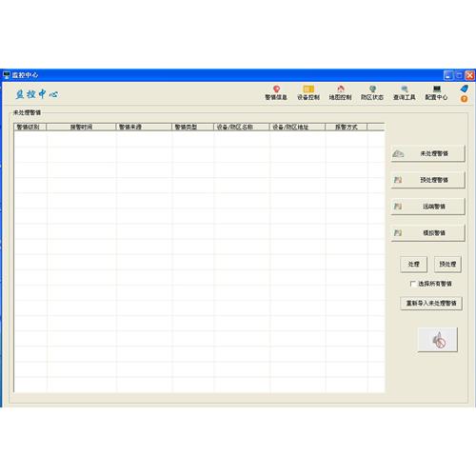
Task: Show 模拟警情 simulated alarms list
Action: pyautogui.click(x=427, y=233)
